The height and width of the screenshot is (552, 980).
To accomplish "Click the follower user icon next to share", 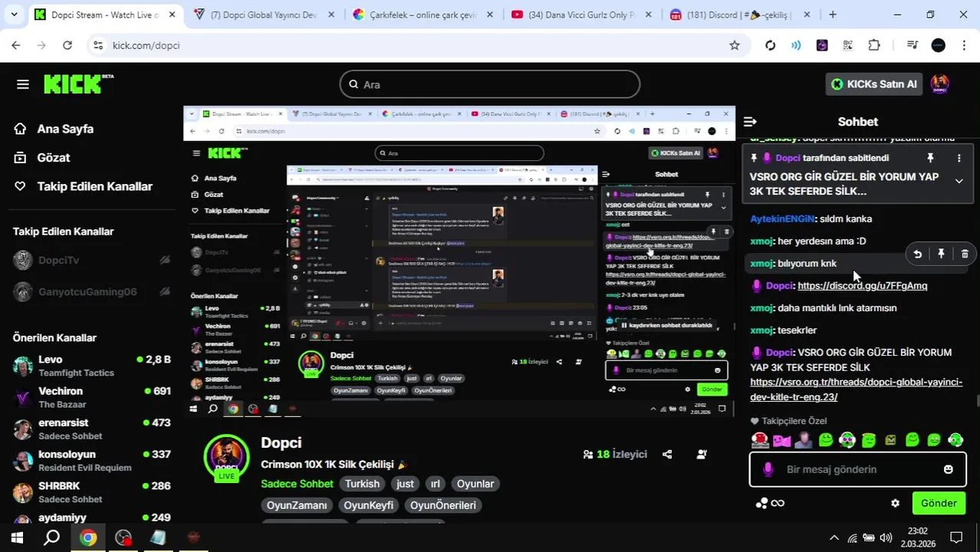I will tap(702, 454).
